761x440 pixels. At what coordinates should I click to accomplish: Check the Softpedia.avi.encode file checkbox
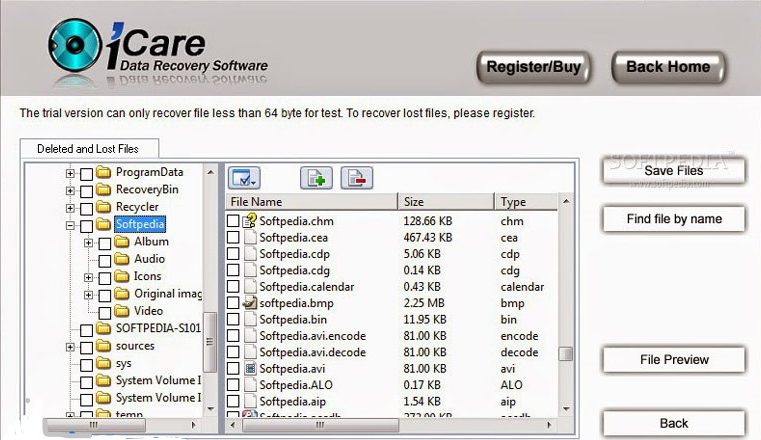click(x=233, y=336)
